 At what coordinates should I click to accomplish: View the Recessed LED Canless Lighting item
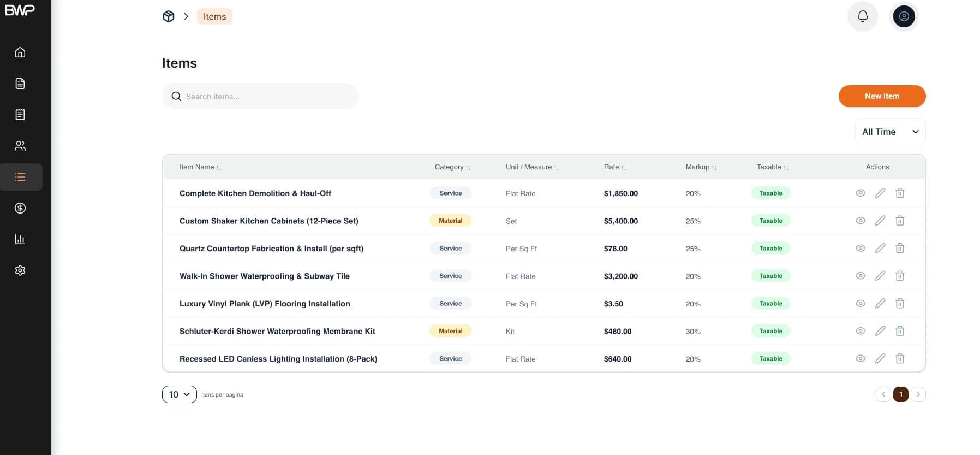pos(861,358)
